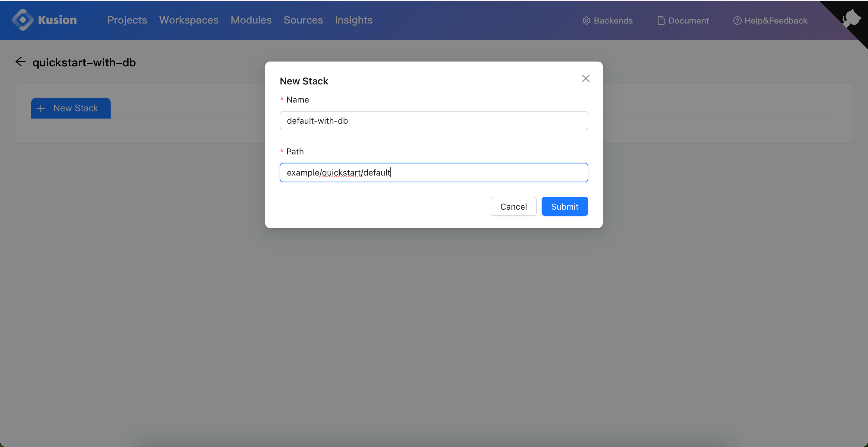This screenshot has width=868, height=447.
Task: Switch to the Modules section
Action: [x=251, y=20]
